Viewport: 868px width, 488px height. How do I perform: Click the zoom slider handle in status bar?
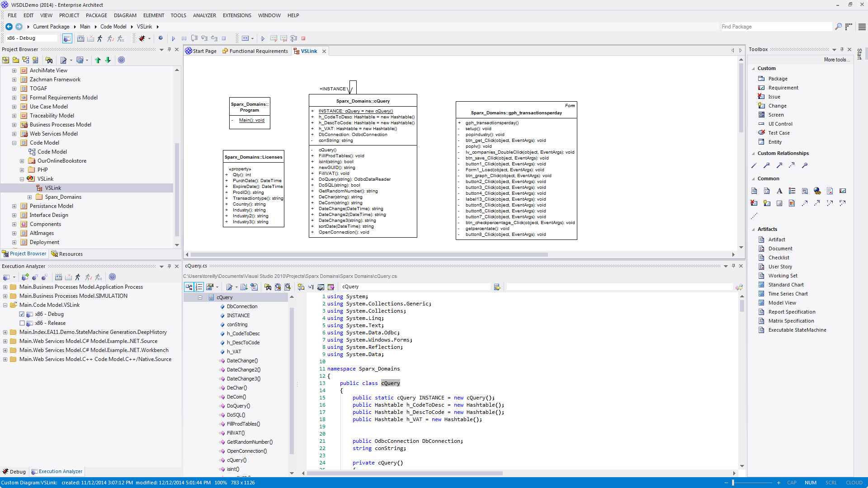click(733, 483)
